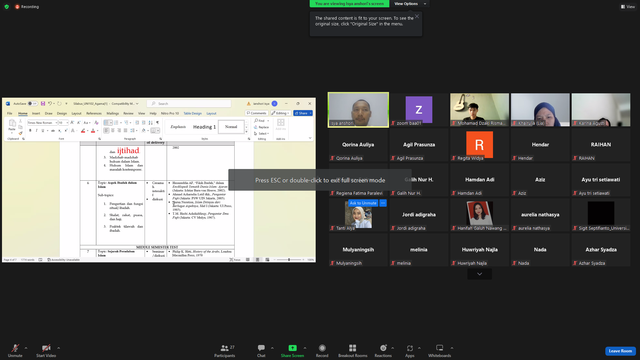Start Video from the Zoom toolbar
The image size is (640, 360).
pyautogui.click(x=46, y=350)
